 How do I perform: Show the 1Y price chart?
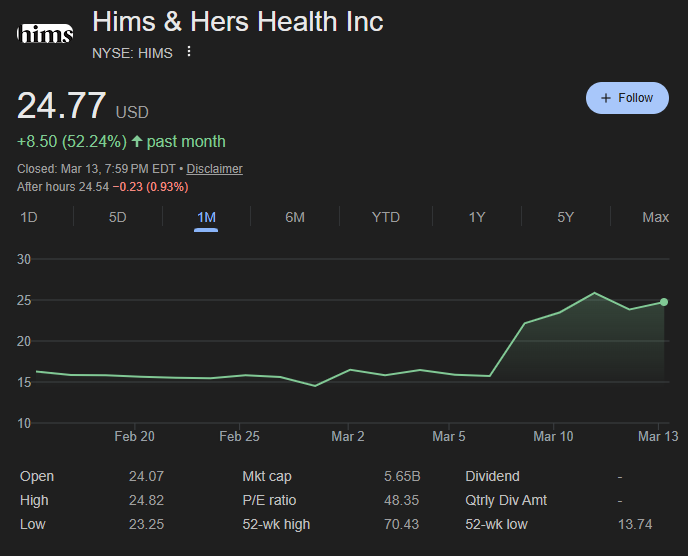coord(477,217)
